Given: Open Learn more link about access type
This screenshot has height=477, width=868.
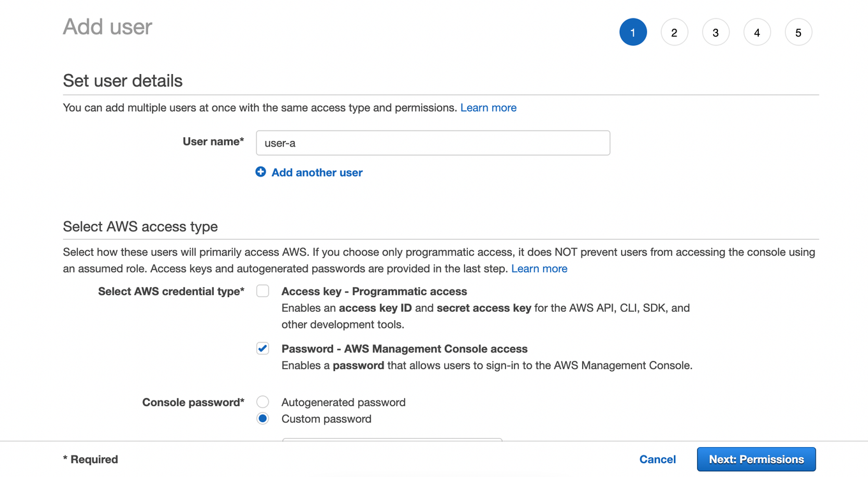Looking at the screenshot, I should coord(539,268).
